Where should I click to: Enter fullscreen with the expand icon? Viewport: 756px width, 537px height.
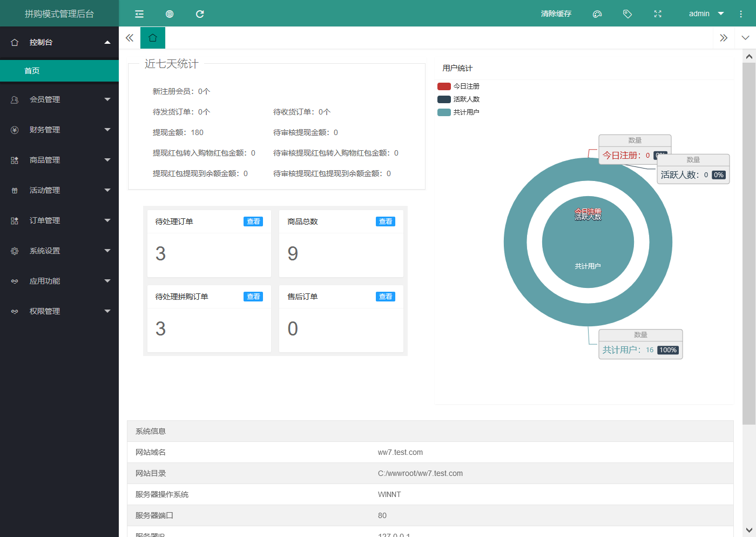point(658,14)
